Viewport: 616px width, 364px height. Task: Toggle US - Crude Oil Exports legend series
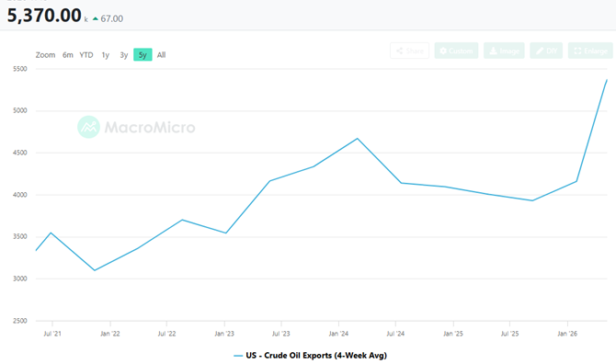point(311,356)
